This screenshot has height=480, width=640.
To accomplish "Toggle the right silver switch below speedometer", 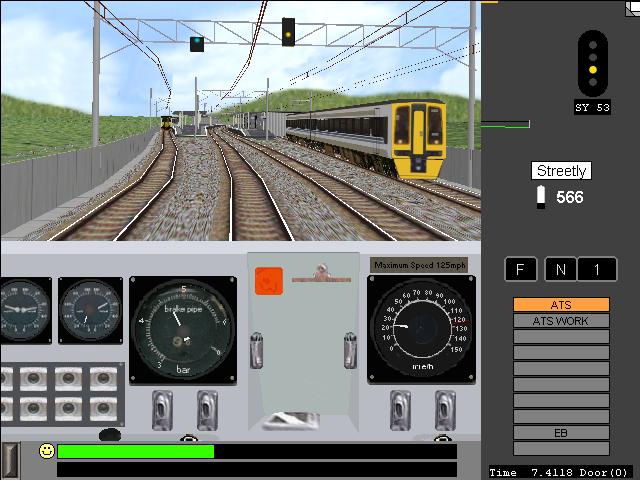I will pyautogui.click(x=443, y=408).
